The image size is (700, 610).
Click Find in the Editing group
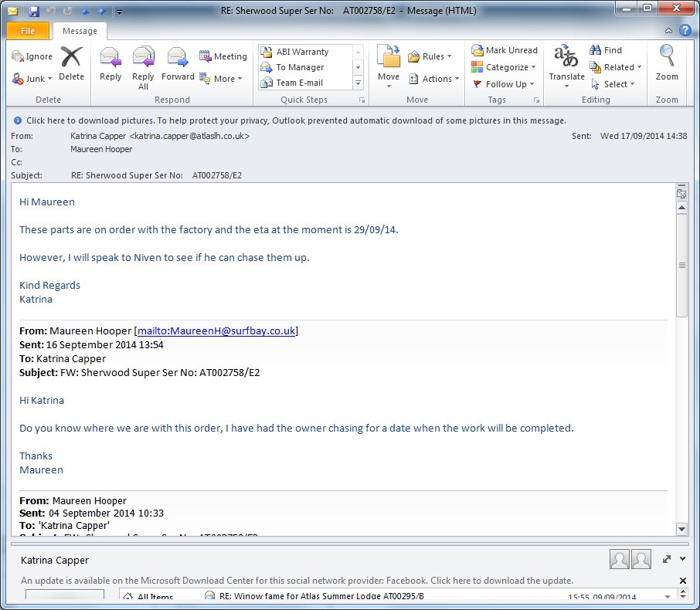(606, 50)
